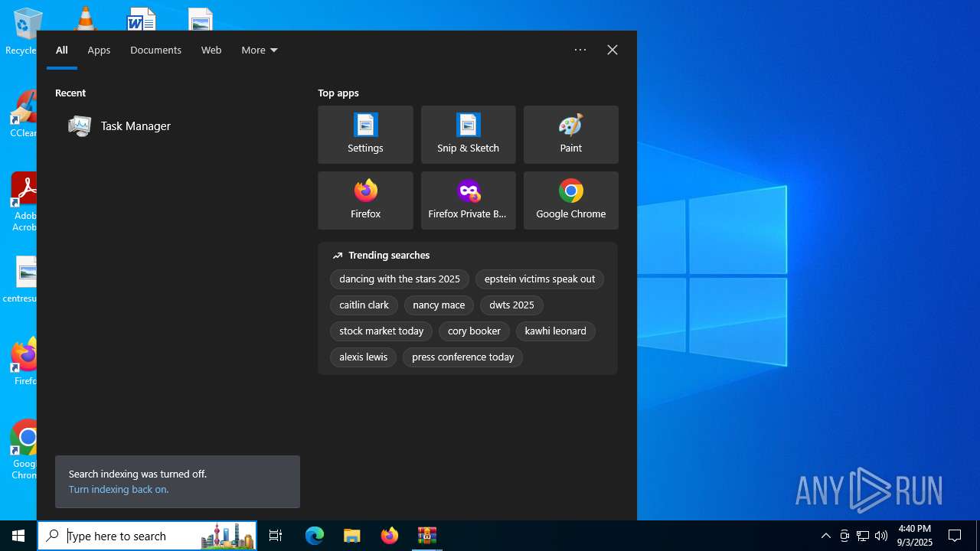This screenshot has width=980, height=551.
Task: Search trending dwts 2025
Action: point(511,305)
